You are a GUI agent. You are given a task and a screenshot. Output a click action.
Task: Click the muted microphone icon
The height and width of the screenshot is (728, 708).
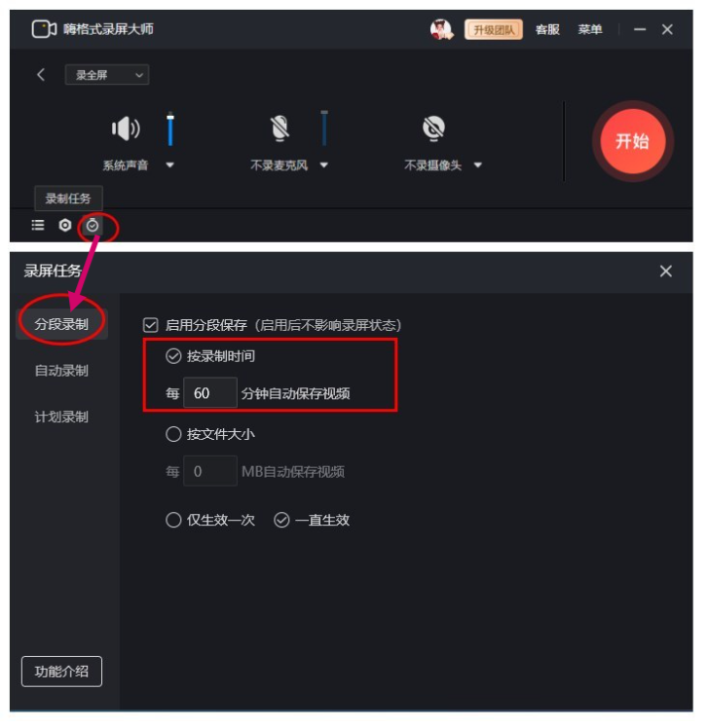(279, 128)
